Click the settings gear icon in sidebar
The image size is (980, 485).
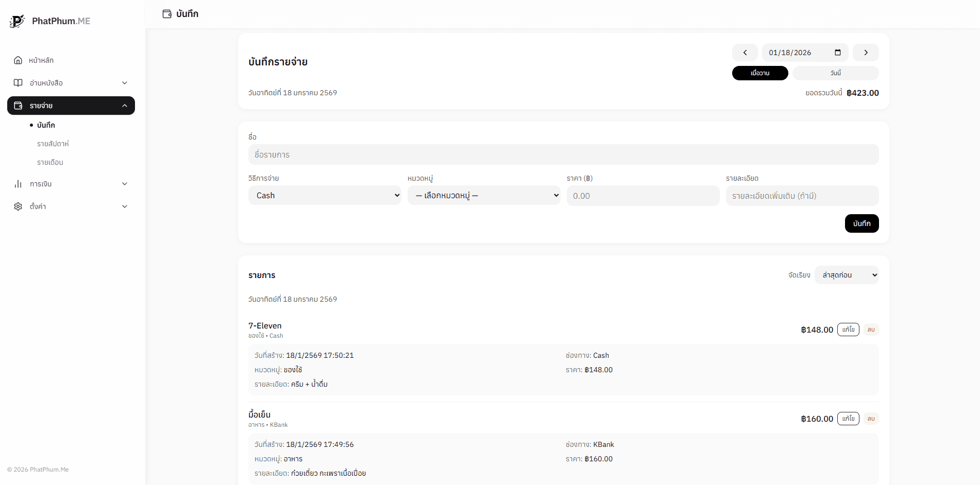pyautogui.click(x=18, y=206)
